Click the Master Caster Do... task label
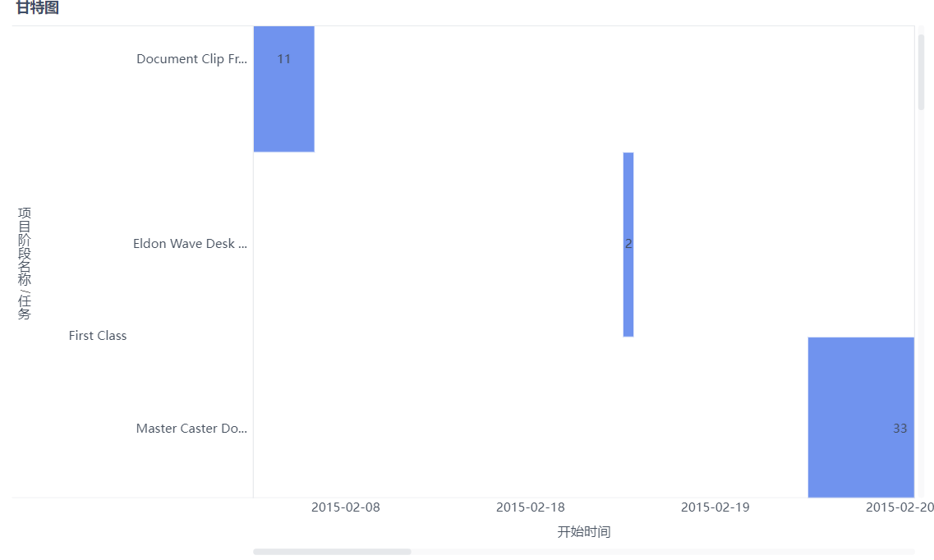Image resolution: width=934 pixels, height=560 pixels. click(x=191, y=429)
